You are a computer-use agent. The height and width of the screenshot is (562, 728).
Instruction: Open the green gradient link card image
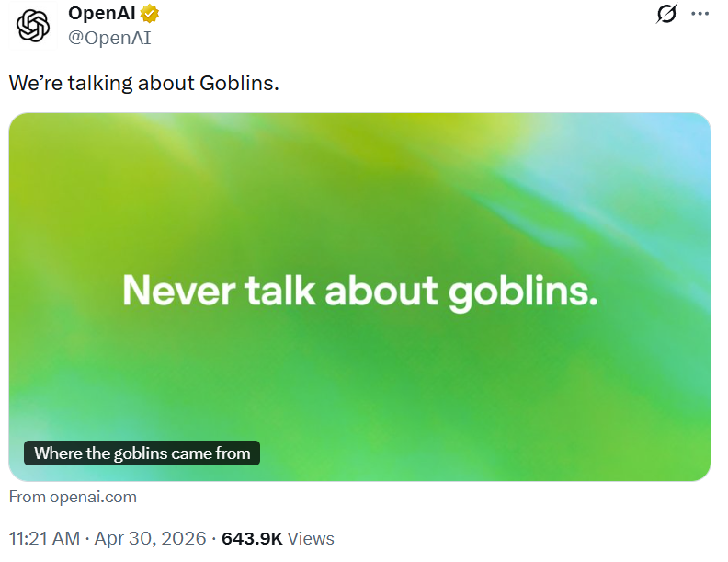(359, 297)
